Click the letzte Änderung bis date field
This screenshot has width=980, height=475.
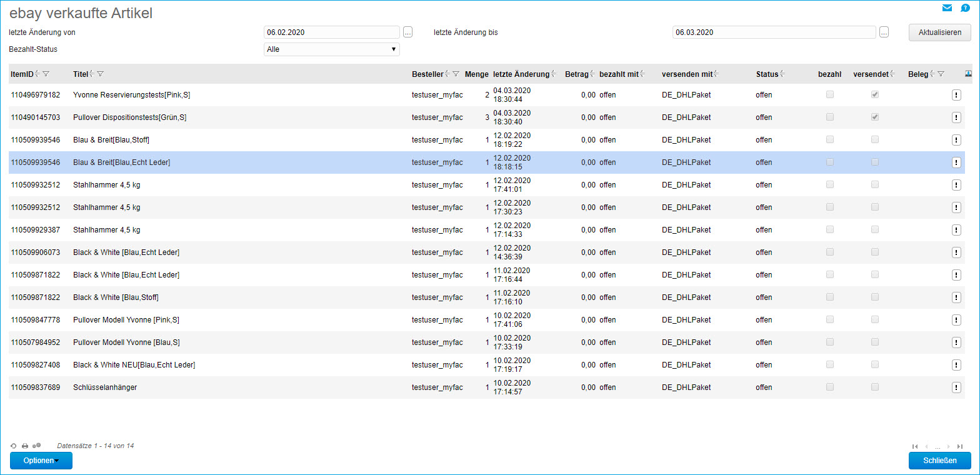pos(773,32)
